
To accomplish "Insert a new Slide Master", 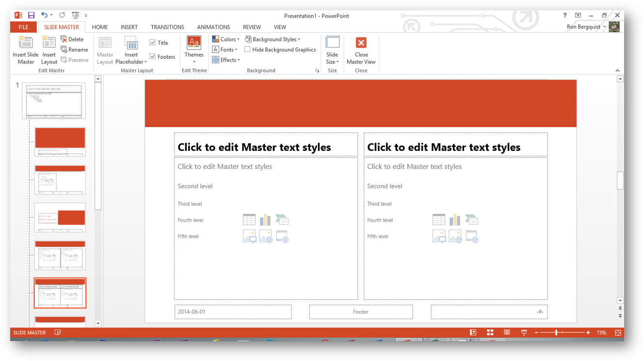I will (26, 50).
